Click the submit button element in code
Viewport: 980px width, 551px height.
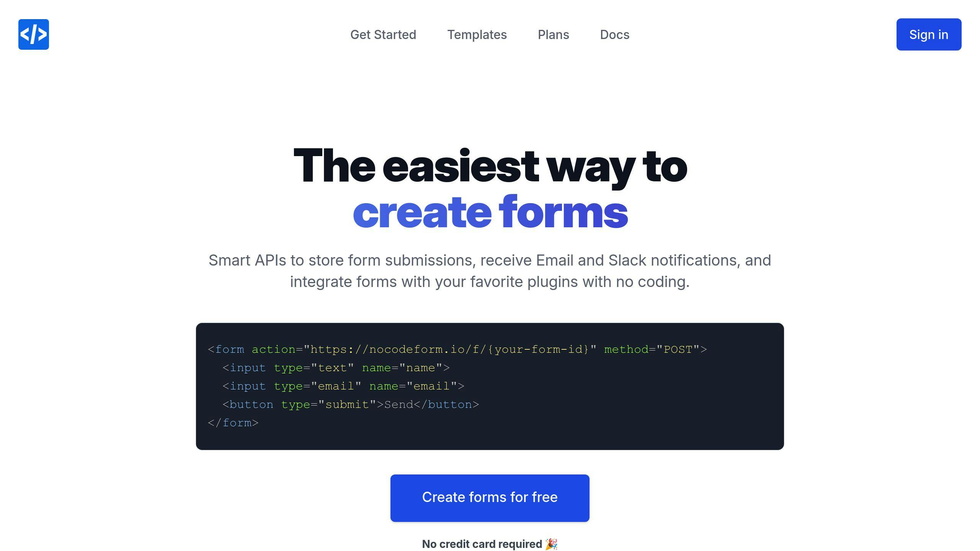tap(351, 404)
